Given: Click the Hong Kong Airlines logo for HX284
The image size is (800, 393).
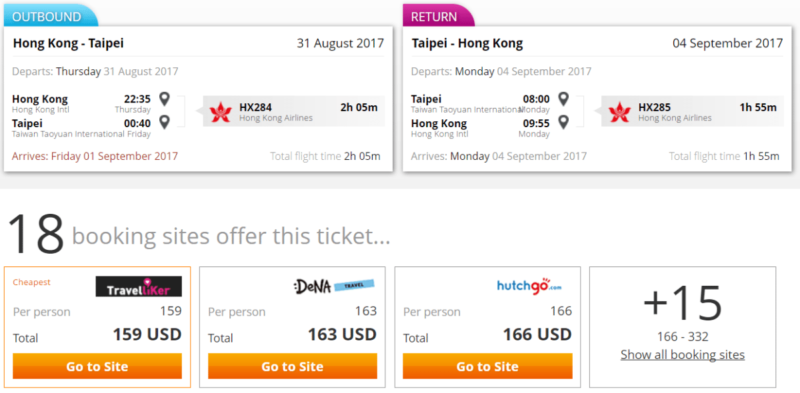Looking at the screenshot, I should click(x=221, y=112).
